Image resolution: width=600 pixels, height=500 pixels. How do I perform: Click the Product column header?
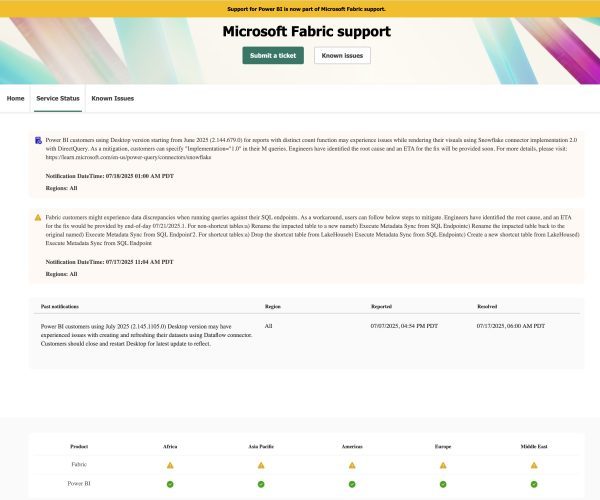(x=79, y=446)
